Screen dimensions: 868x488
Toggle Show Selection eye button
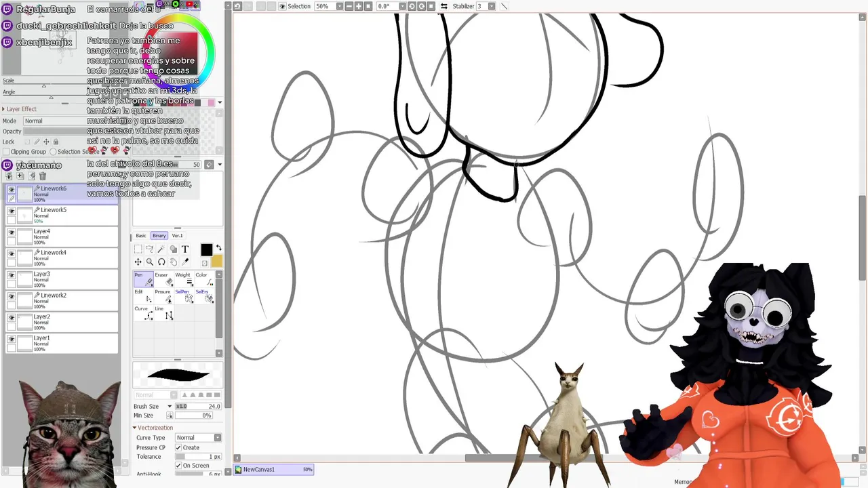tap(283, 6)
